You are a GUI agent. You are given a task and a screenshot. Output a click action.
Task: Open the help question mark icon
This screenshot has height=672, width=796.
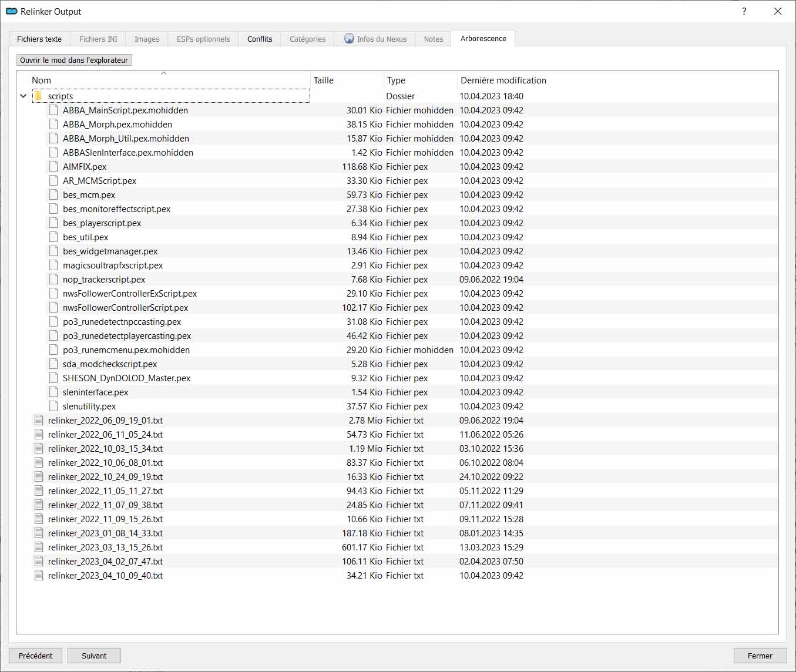click(x=744, y=11)
